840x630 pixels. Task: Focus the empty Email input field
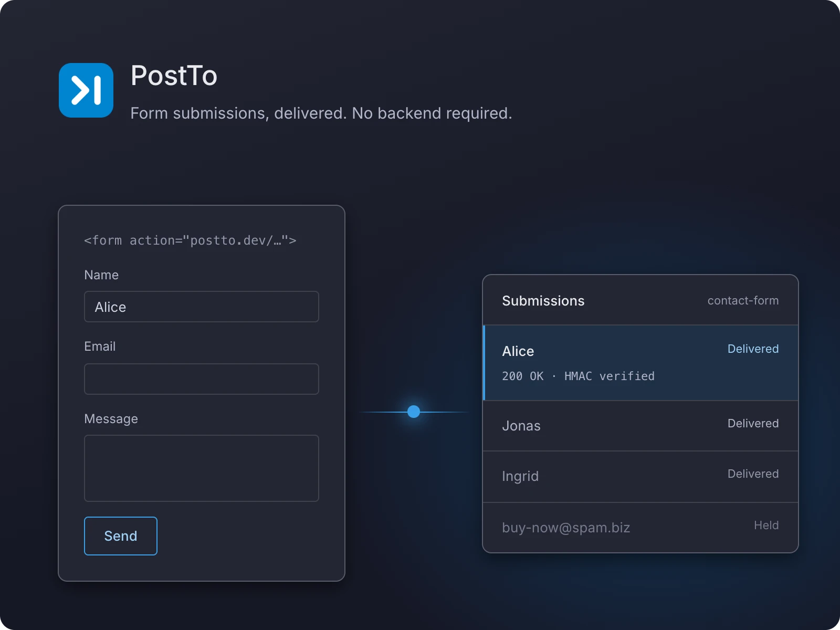[x=202, y=379]
